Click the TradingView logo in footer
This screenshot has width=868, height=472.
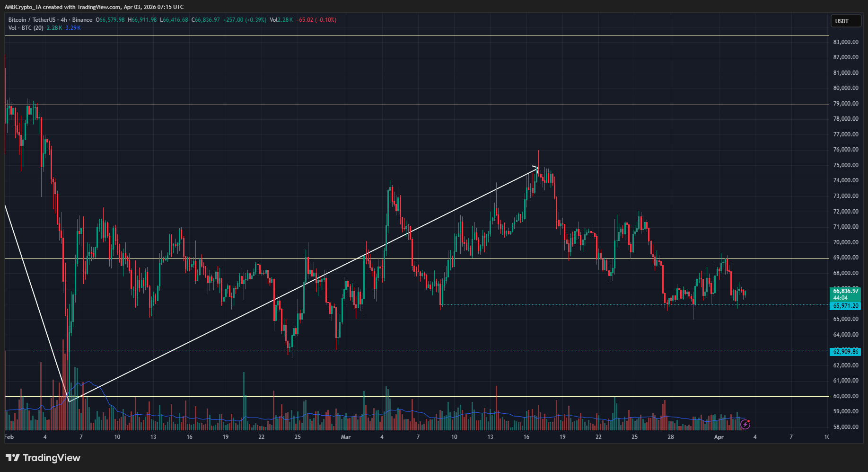coord(43,458)
